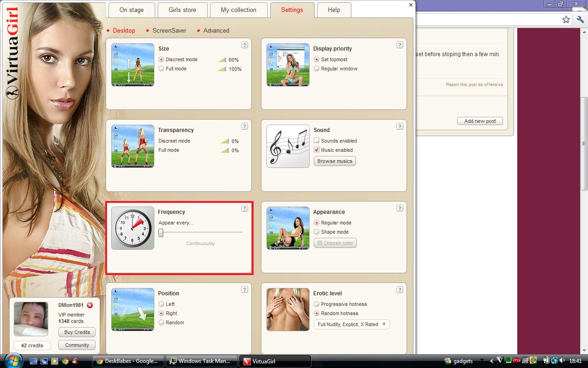Click the Position arrows thumbnail icon
This screenshot has width=588, height=368.
pos(133,310)
